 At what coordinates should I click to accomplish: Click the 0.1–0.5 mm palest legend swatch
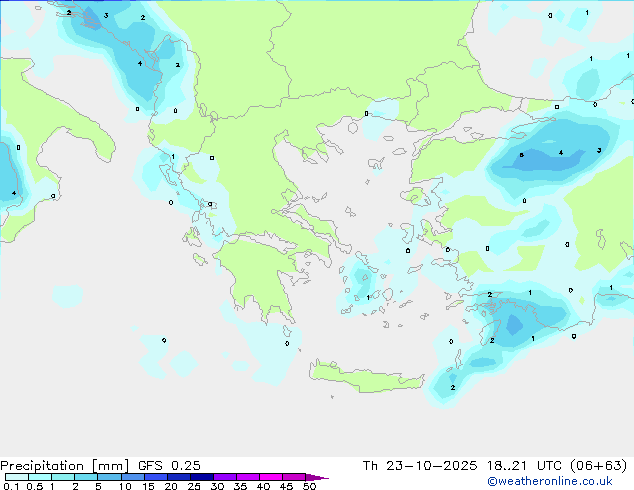tap(17, 477)
